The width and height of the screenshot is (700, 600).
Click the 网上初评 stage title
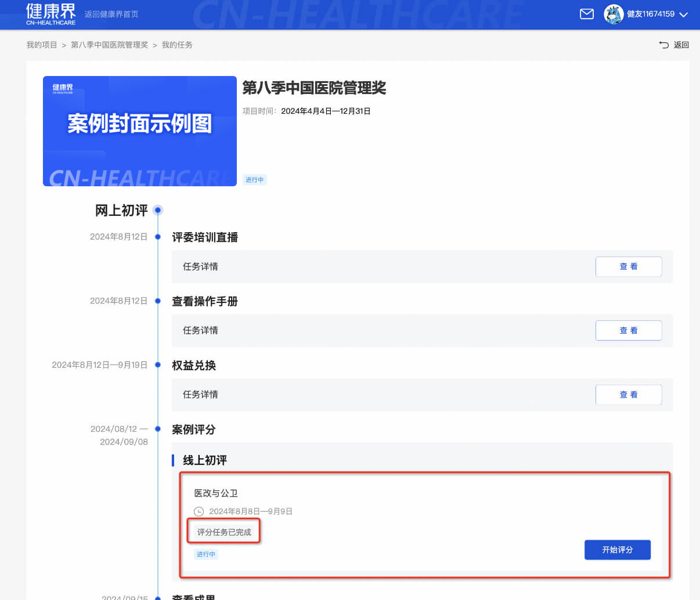tap(121, 210)
